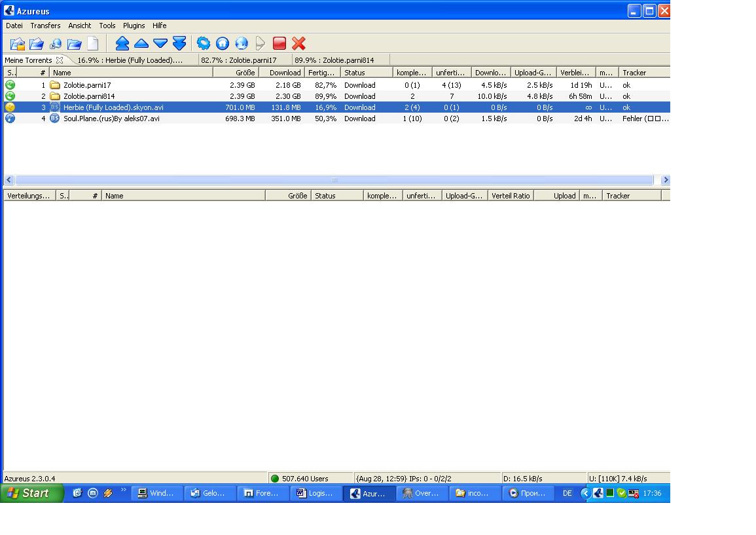Viewport: 756px width, 535px height.
Task: Sort lower table by Upload column header
Action: pos(556,195)
